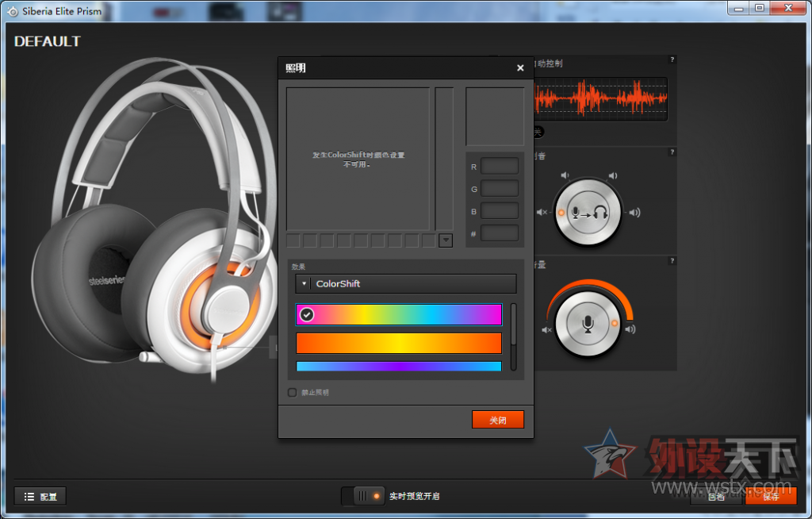Click the orange knob dot on the sidetone dial

(x=561, y=213)
